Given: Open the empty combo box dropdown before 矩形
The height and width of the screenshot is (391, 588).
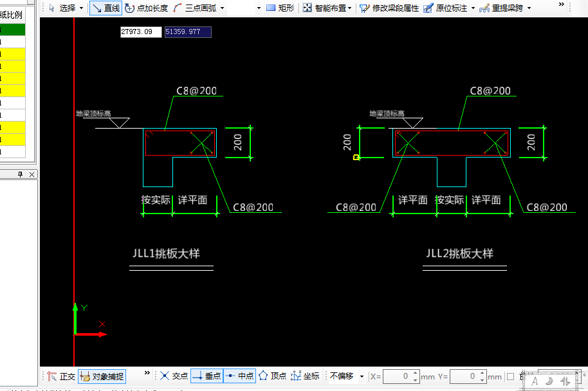Looking at the screenshot, I should tap(259, 8).
